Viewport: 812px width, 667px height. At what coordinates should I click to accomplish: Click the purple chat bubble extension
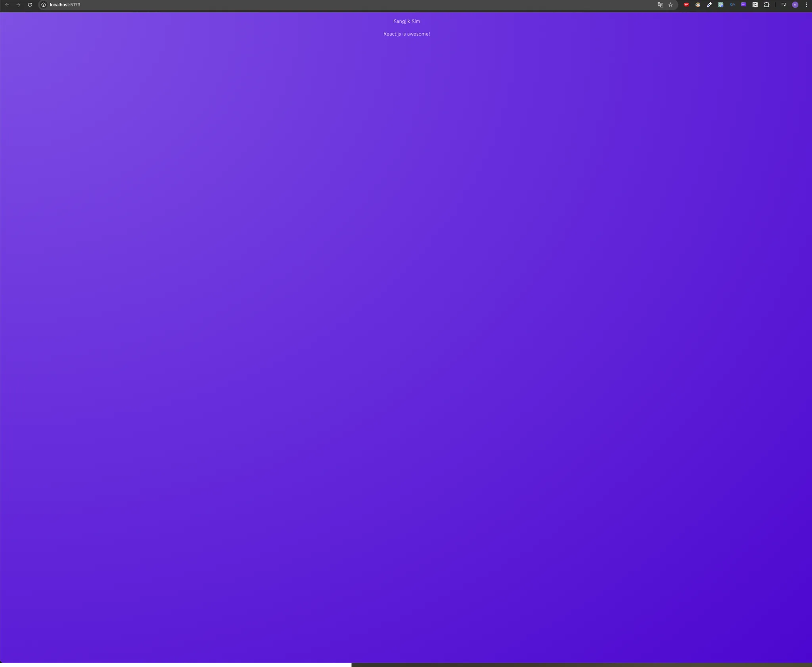(x=743, y=5)
